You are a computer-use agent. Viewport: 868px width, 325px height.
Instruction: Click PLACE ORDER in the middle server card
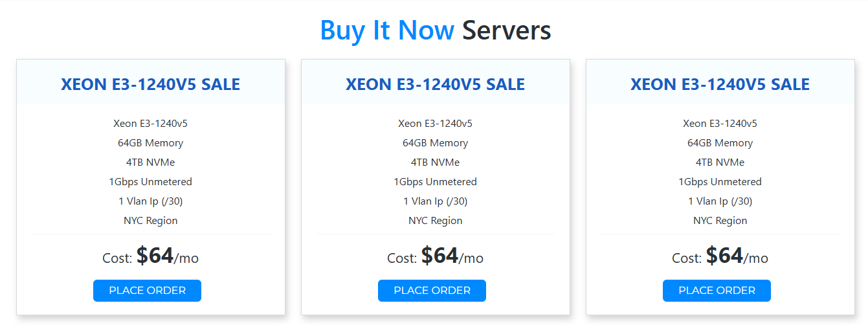click(432, 291)
